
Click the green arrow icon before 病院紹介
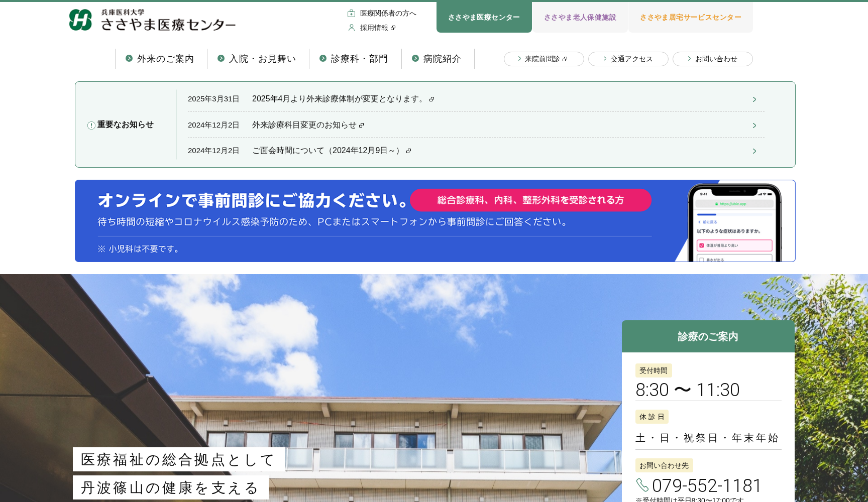tap(415, 58)
